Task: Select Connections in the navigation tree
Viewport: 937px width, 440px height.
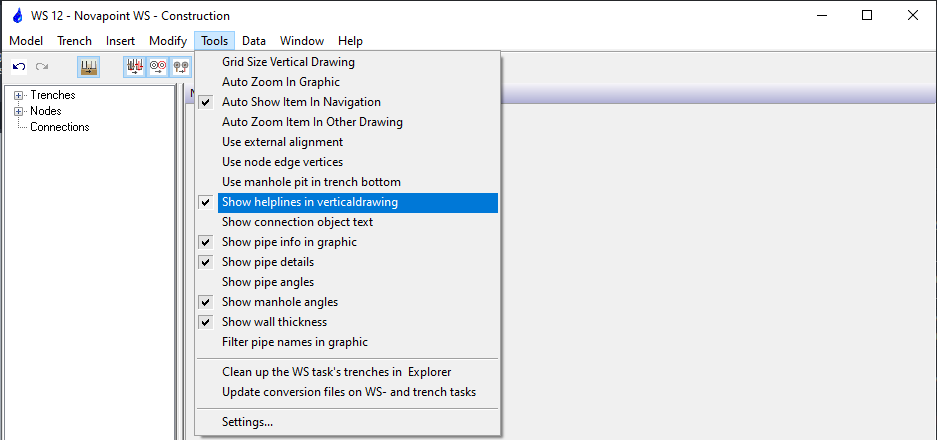Action: pos(59,127)
